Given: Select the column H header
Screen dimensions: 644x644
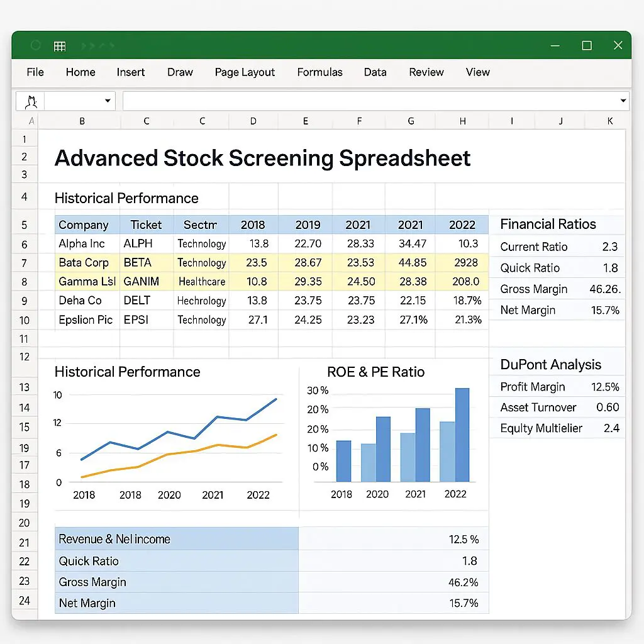Looking at the screenshot, I should (x=463, y=121).
